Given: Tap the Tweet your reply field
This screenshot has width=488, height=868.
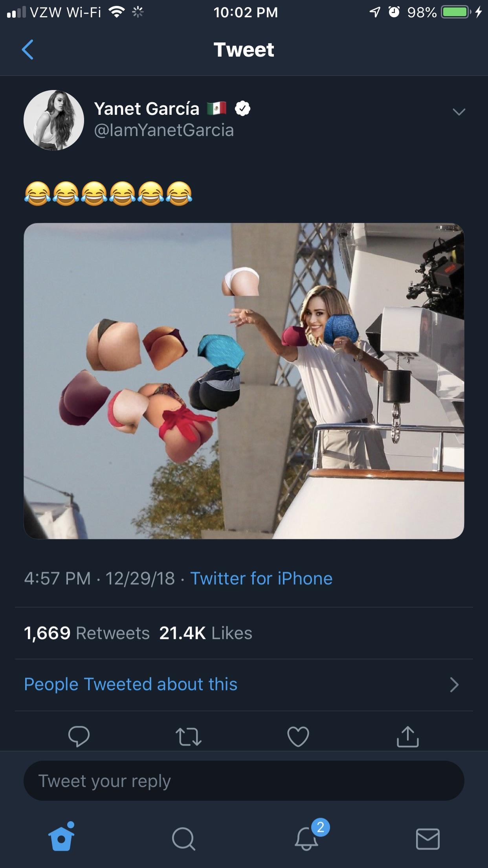Looking at the screenshot, I should coord(244,781).
